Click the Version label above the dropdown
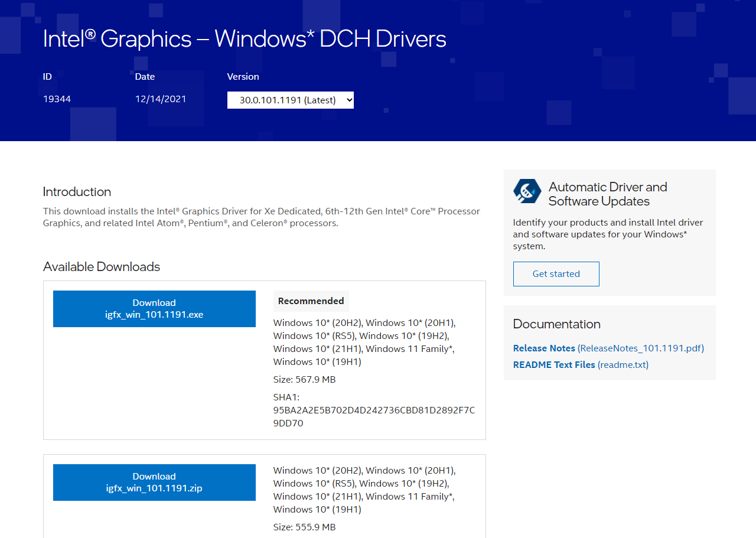This screenshot has width=756, height=538. pyautogui.click(x=243, y=77)
